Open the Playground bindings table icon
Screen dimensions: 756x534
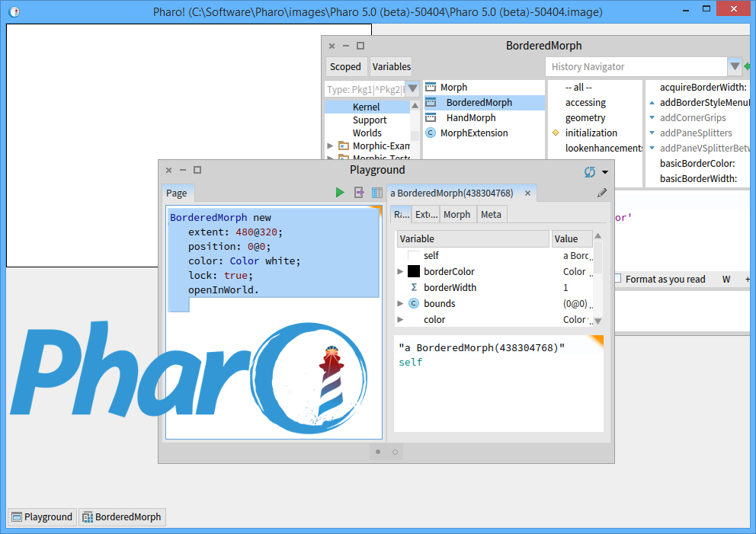pos(377,193)
